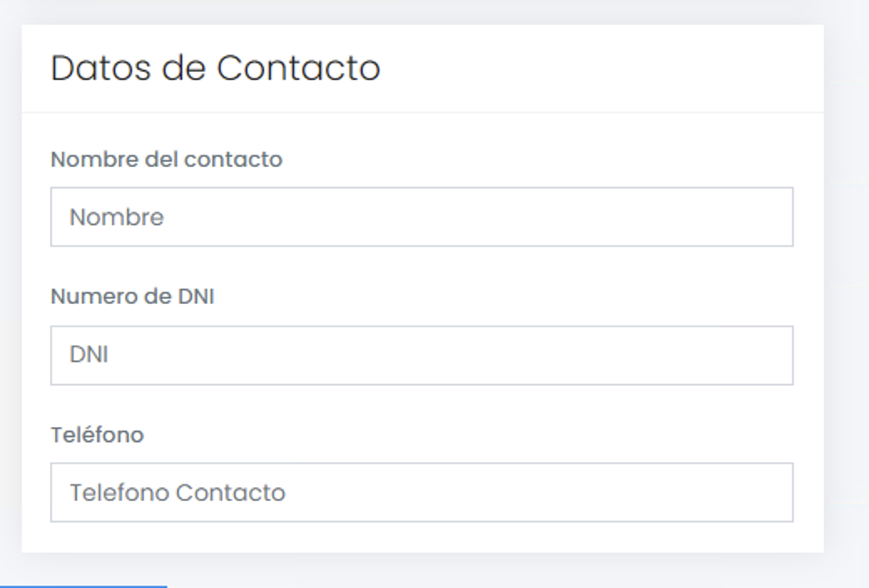Click the "Numero de DNI" label

(132, 297)
